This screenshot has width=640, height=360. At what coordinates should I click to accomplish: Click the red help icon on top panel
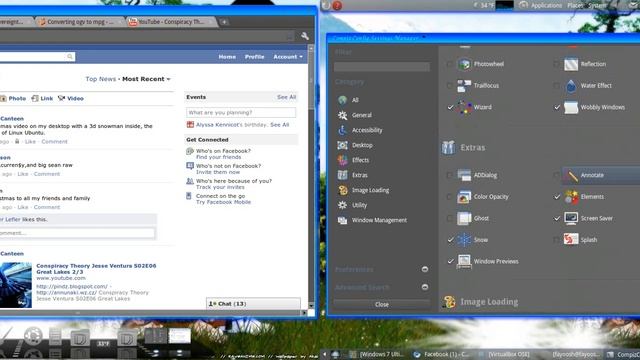[x=337, y=6]
